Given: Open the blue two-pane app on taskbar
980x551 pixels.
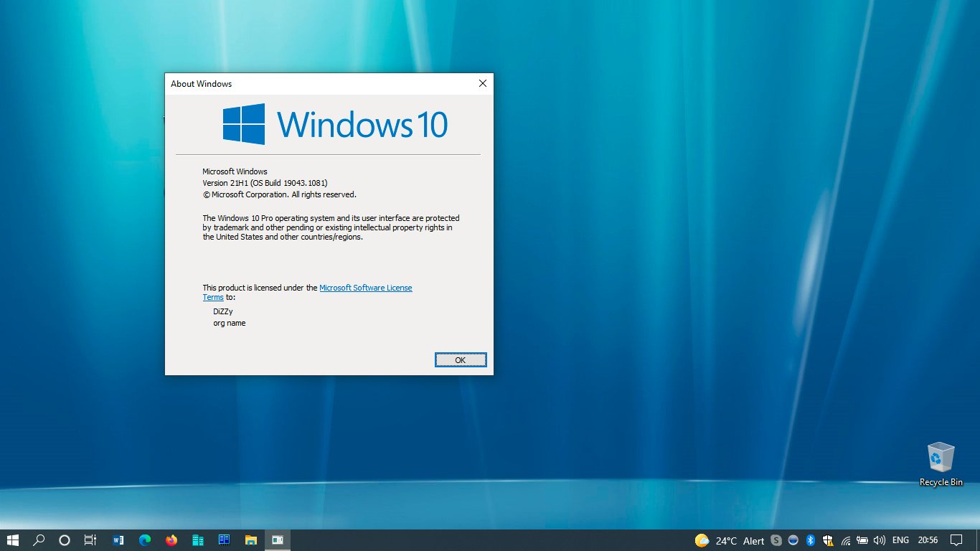Looking at the screenshot, I should [224, 540].
